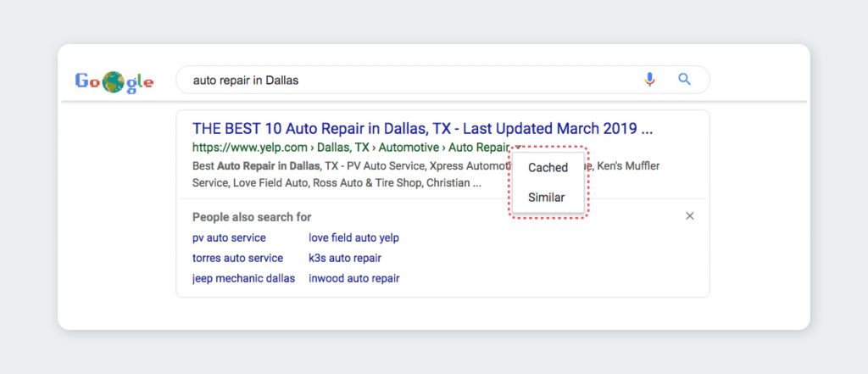The image size is (868, 374).
Task: Open 'k3s auto repair' related search
Action: tap(345, 258)
